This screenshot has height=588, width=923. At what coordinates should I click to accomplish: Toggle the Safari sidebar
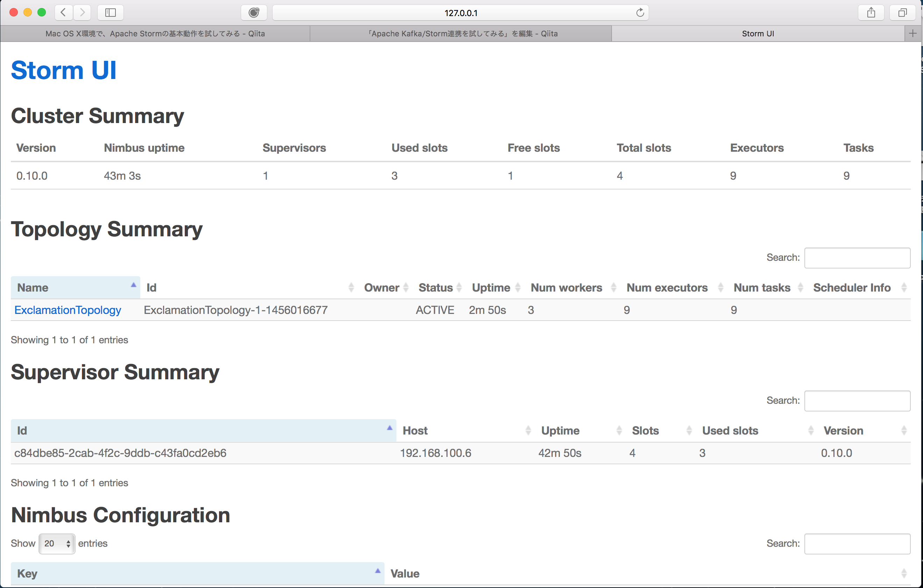(111, 12)
